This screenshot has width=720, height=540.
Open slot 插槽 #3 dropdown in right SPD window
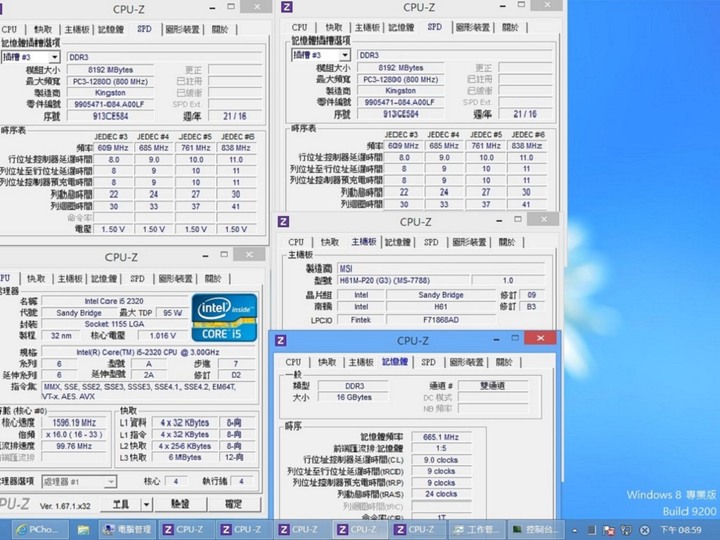344,55
